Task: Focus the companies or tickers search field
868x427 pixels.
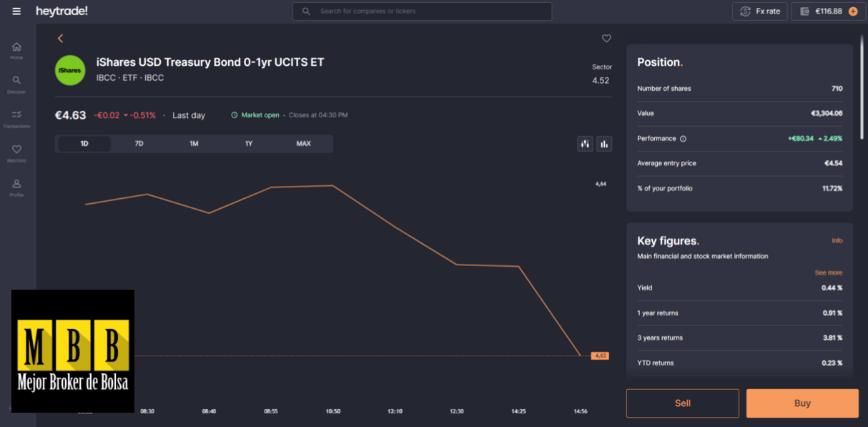Action: [423, 11]
